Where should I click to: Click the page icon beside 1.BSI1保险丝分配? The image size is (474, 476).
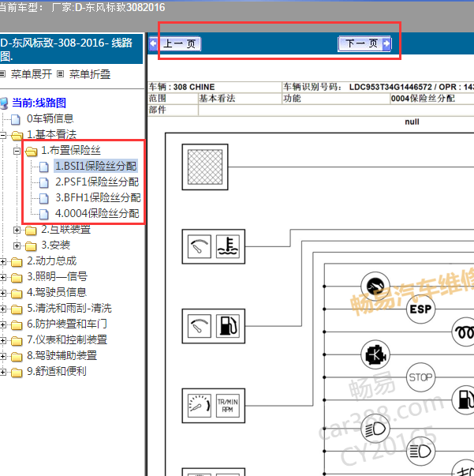[x=44, y=167]
